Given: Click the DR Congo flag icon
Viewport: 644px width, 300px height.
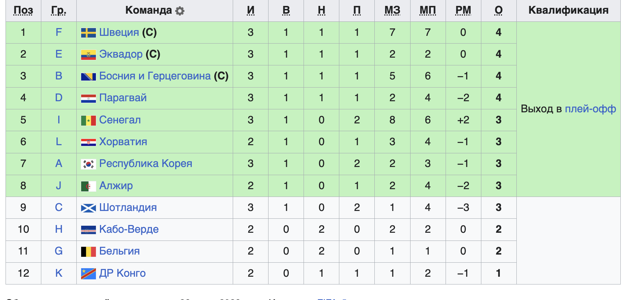Looking at the screenshot, I should (89, 274).
